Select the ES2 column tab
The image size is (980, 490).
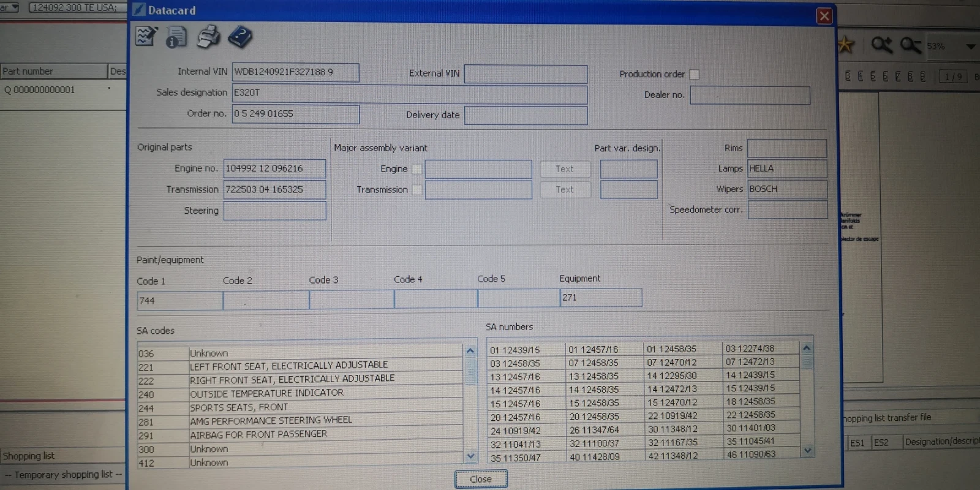click(881, 442)
